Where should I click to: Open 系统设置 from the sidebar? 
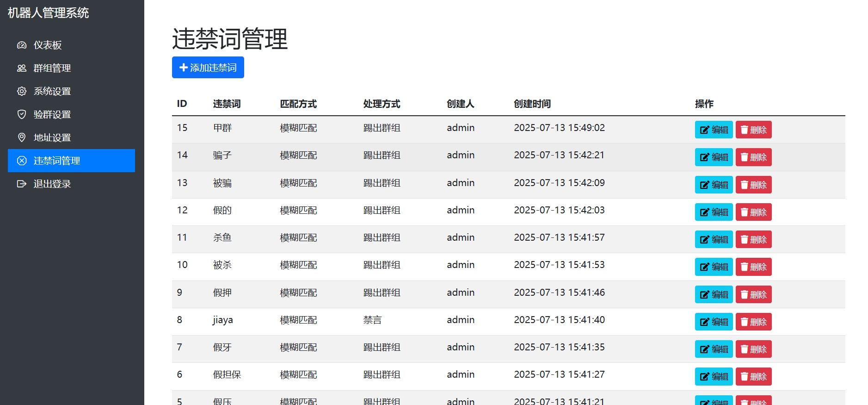[52, 91]
